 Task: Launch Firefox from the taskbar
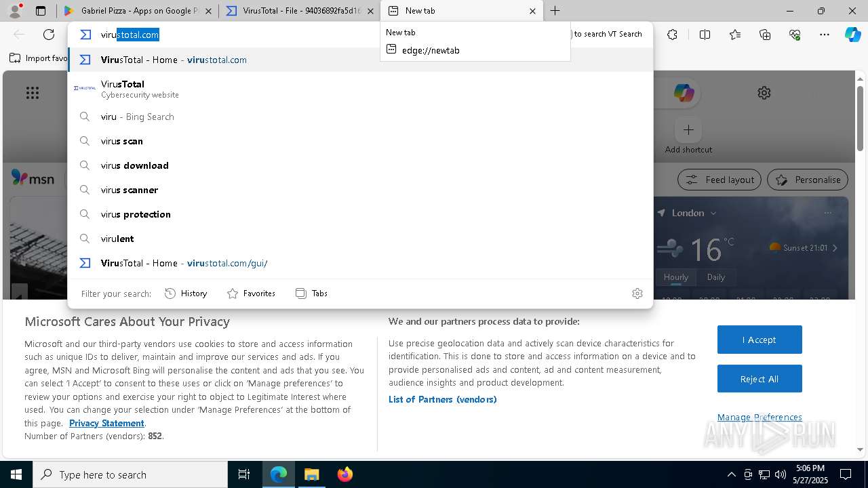[x=344, y=474]
